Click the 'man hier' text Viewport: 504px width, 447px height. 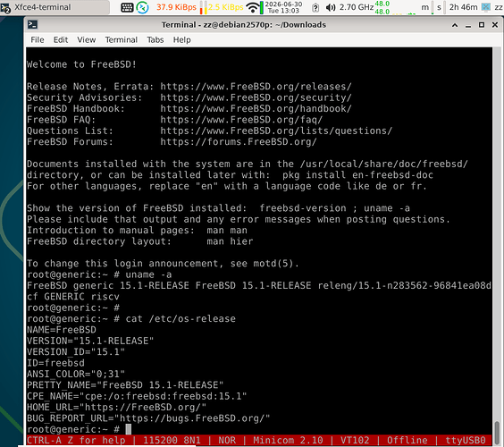(x=230, y=241)
